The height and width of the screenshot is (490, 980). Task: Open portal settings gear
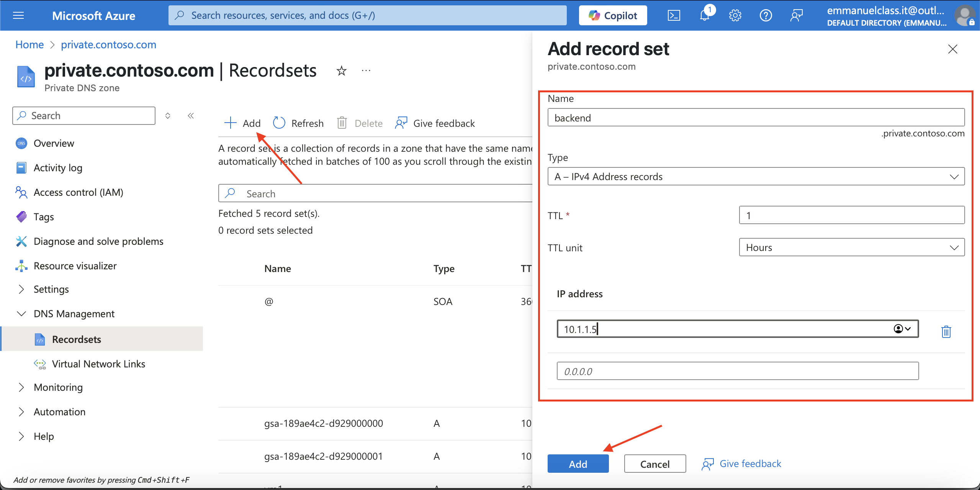click(735, 15)
